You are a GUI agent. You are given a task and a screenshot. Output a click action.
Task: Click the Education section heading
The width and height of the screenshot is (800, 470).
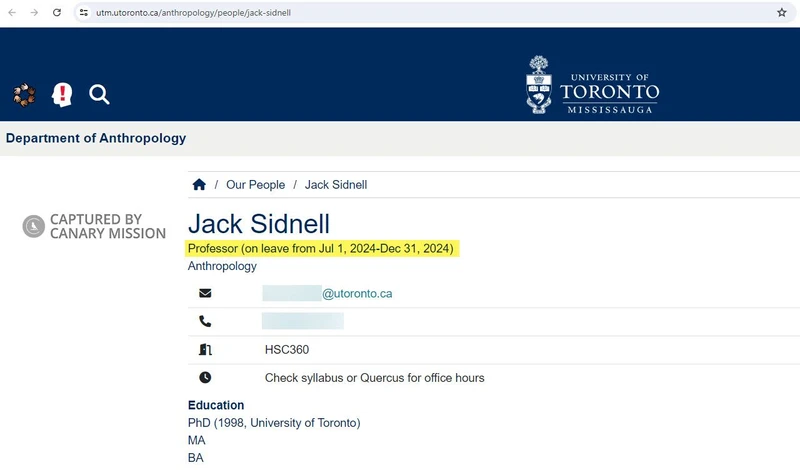[216, 405]
